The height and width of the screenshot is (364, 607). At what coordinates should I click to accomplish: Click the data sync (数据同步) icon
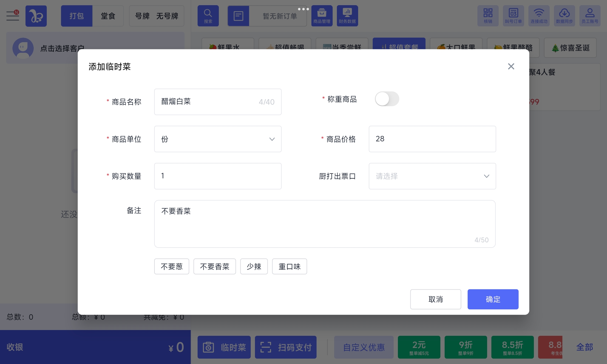pyautogui.click(x=564, y=16)
